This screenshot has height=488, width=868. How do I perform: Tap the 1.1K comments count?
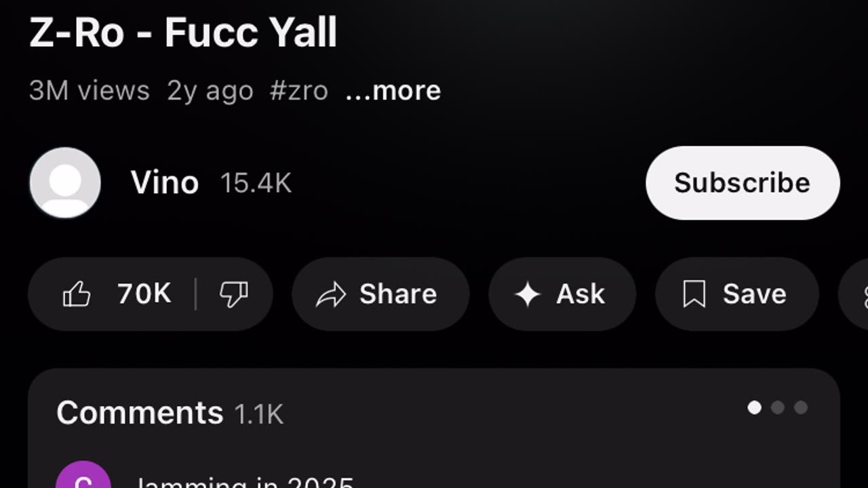[258, 414]
